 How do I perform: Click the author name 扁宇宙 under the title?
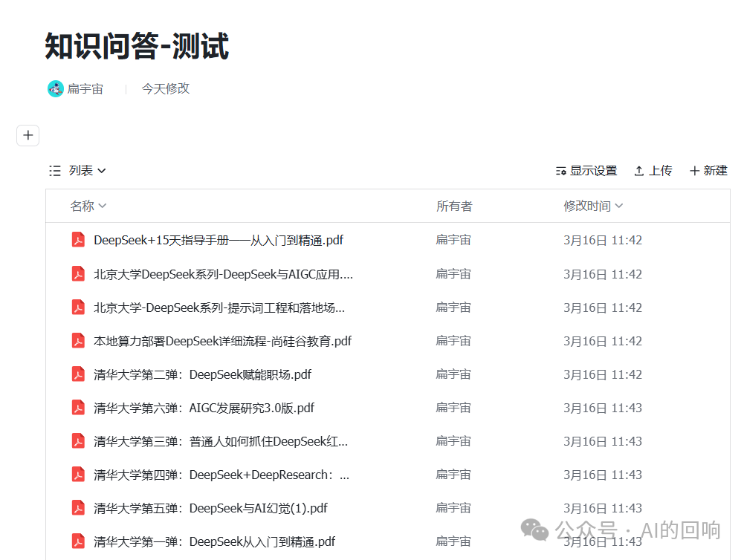[85, 88]
